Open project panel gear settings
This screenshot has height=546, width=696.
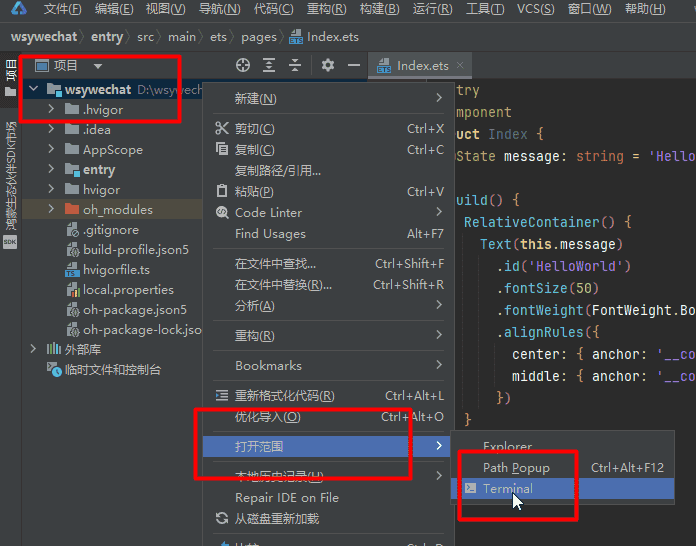[x=328, y=65]
